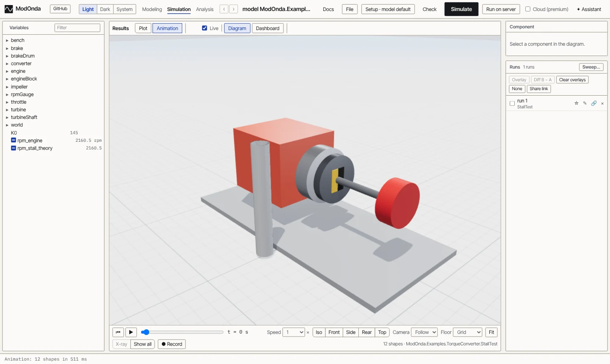The height and width of the screenshot is (364, 610).
Task: Open the Plot results view
Action: (143, 28)
